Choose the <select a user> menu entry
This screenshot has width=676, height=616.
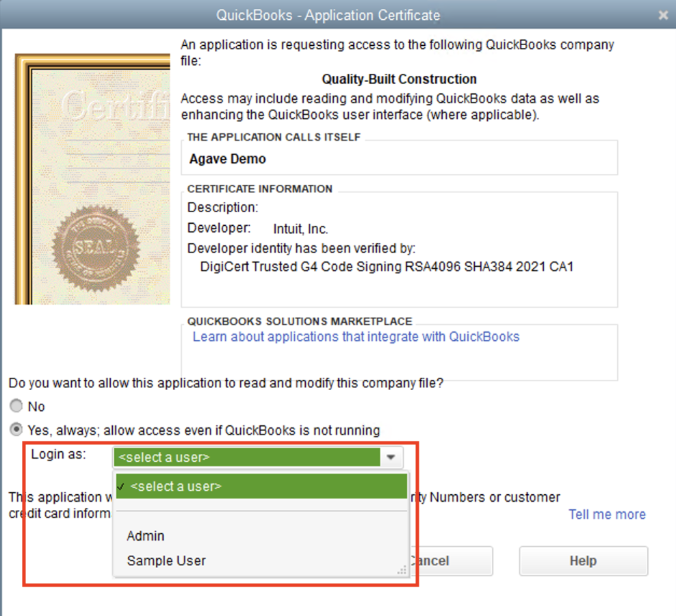261,486
